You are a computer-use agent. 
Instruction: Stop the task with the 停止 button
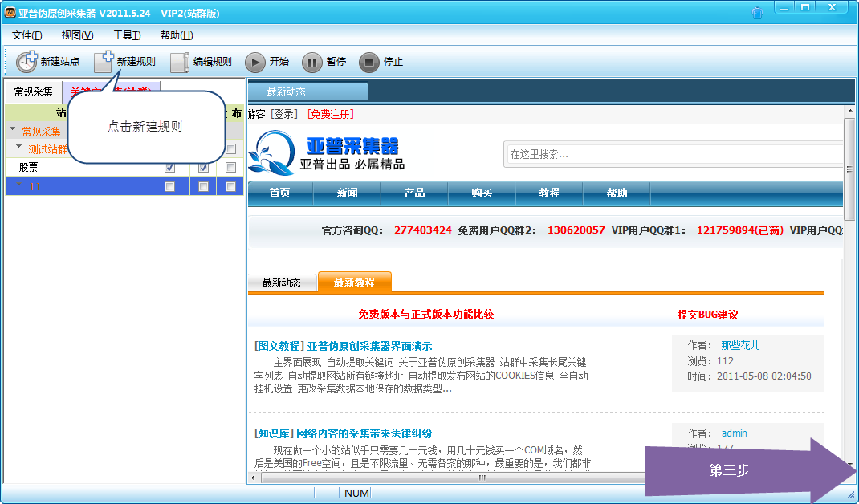(x=368, y=62)
